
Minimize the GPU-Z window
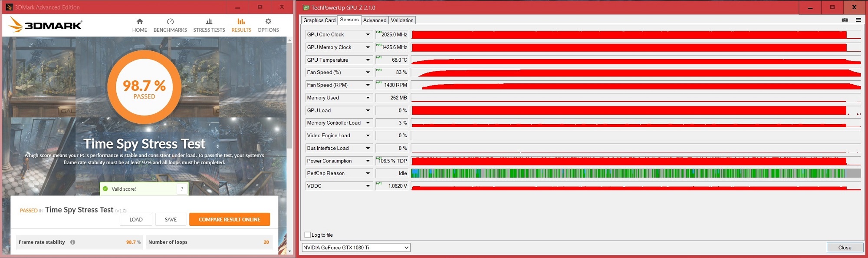click(x=810, y=7)
